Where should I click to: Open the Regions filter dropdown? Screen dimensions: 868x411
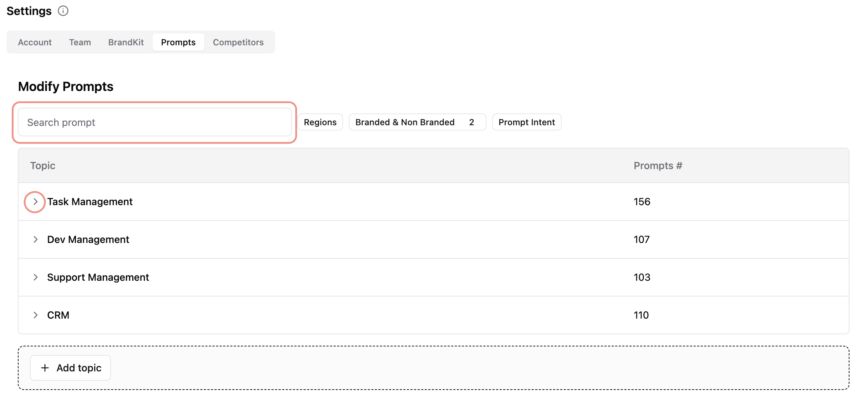[320, 122]
